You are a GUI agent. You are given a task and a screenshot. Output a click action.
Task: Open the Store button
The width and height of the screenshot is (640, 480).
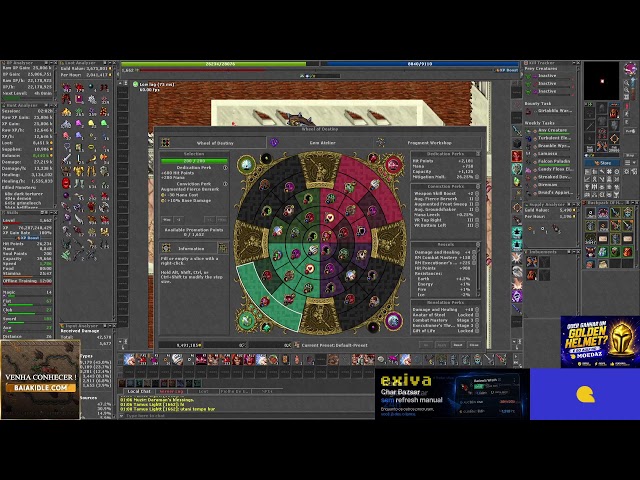point(602,163)
